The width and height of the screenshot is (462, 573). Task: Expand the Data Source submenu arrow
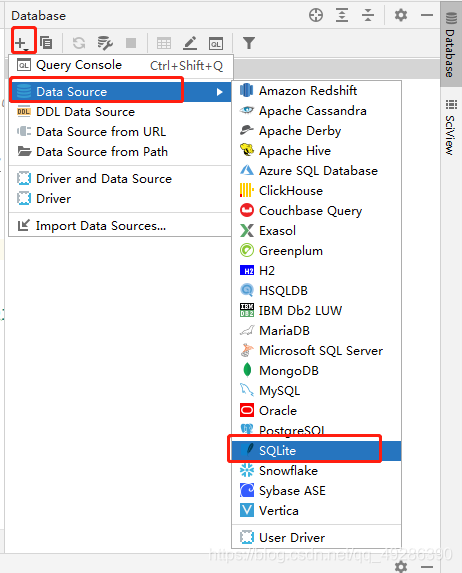219,92
